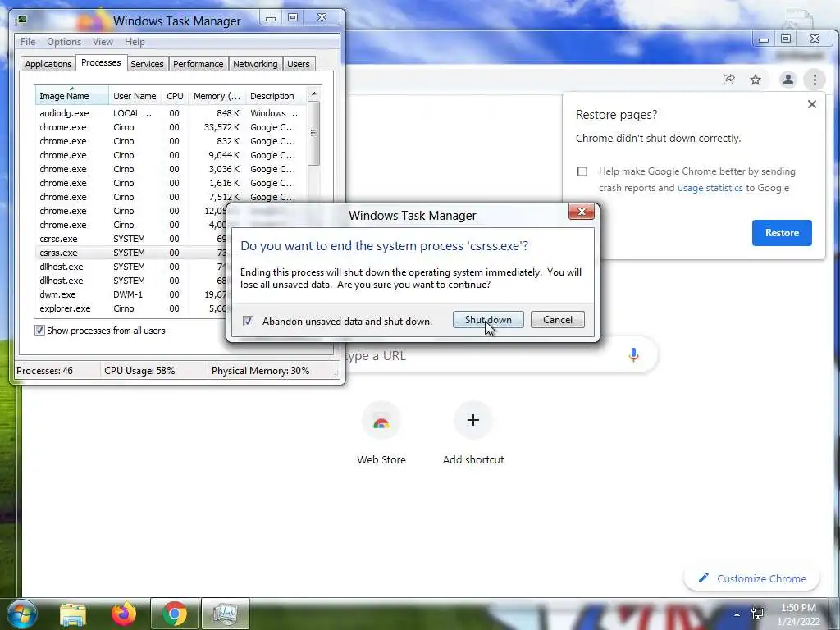Viewport: 840px width, 630px height.
Task: Select the chrome.exe row using 1,616 K
Action: click(x=171, y=183)
